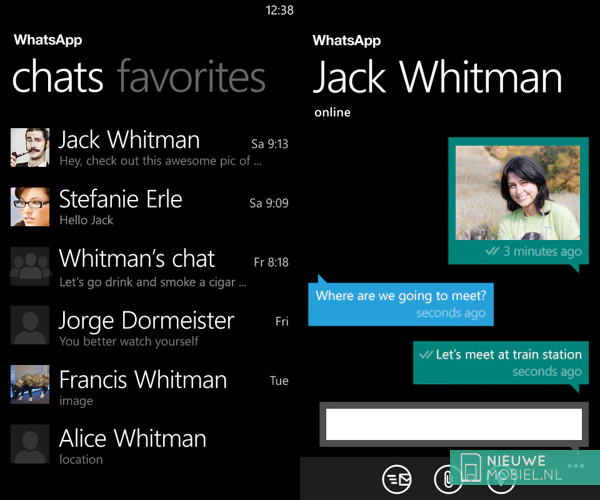The width and height of the screenshot is (600, 500).
Task: Tap the WhatsApp title above chats list
Action: [48, 40]
